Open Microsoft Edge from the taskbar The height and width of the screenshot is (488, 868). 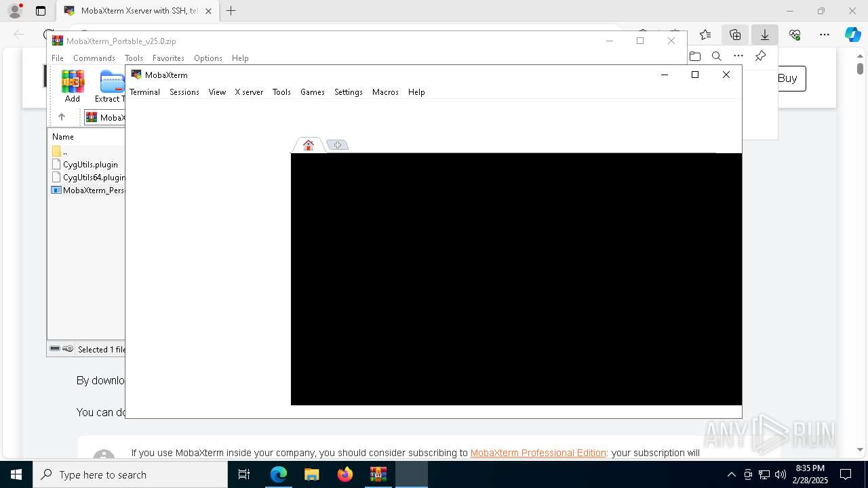279,474
